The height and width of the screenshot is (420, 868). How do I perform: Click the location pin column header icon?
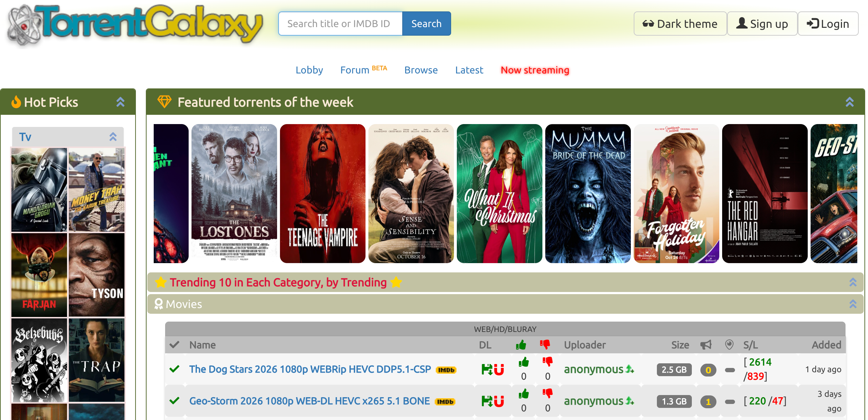tap(729, 345)
